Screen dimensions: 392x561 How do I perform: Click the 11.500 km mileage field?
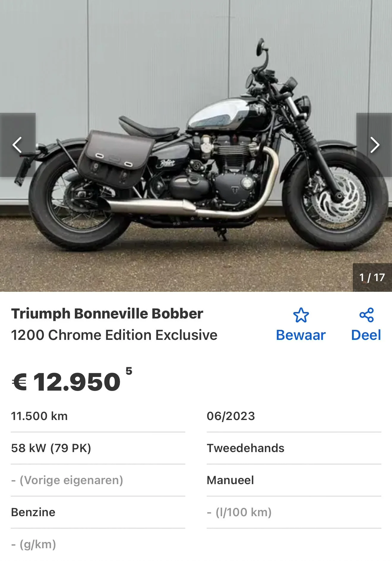[x=98, y=416]
